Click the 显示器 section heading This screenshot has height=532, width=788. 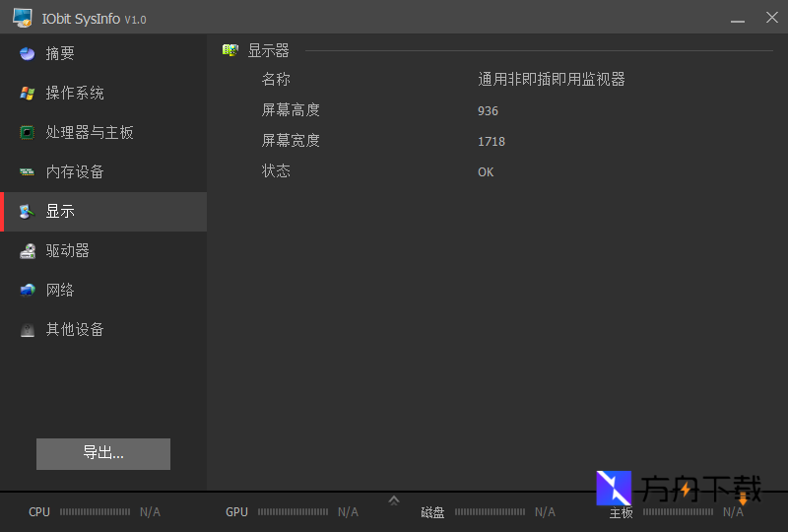click(268, 50)
